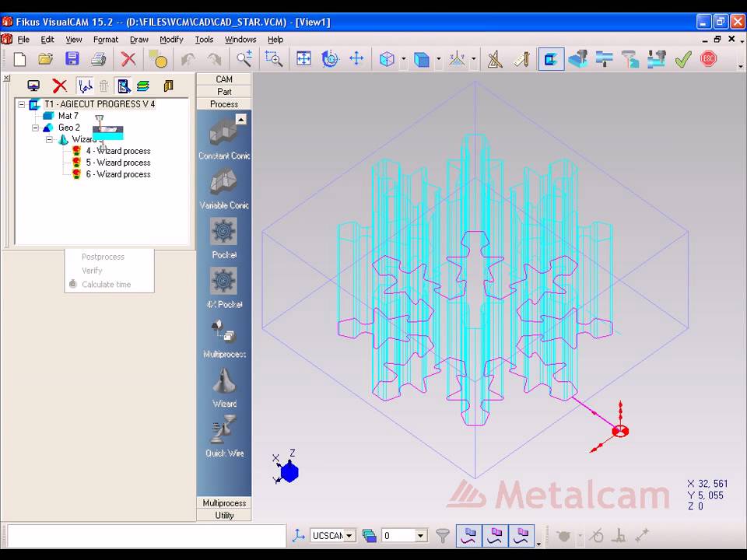Open the File menu
The width and height of the screenshot is (747, 560).
(x=23, y=40)
